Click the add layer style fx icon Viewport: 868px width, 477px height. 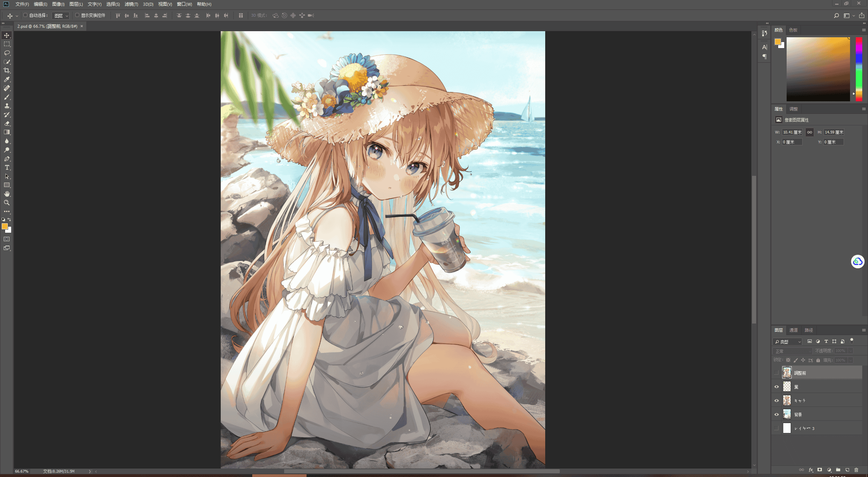tap(811, 470)
